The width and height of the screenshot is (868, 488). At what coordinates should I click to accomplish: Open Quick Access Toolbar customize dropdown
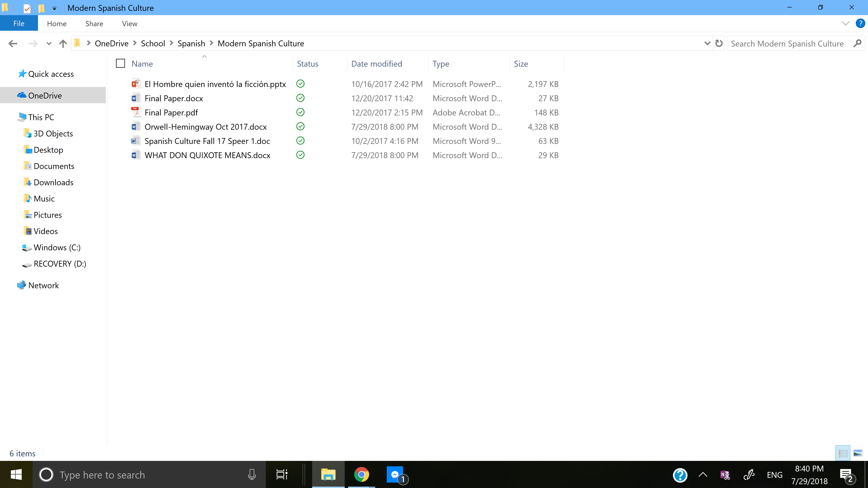click(x=54, y=8)
